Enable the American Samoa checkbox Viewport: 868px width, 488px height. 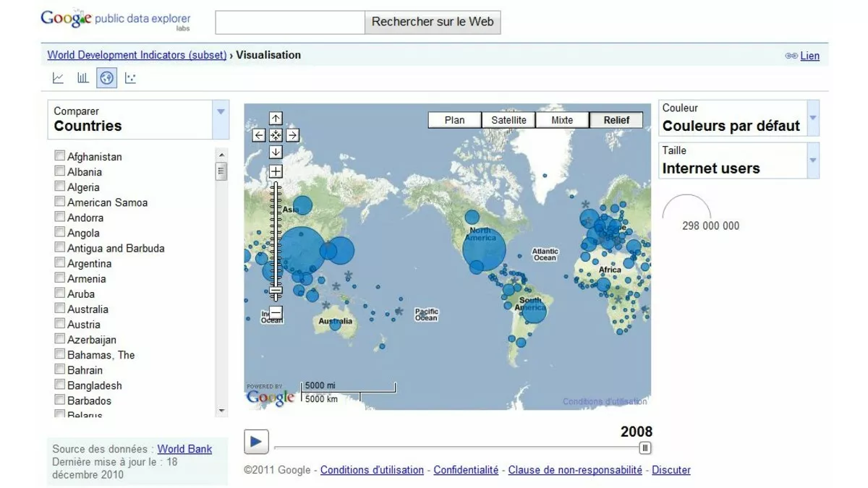(x=60, y=201)
